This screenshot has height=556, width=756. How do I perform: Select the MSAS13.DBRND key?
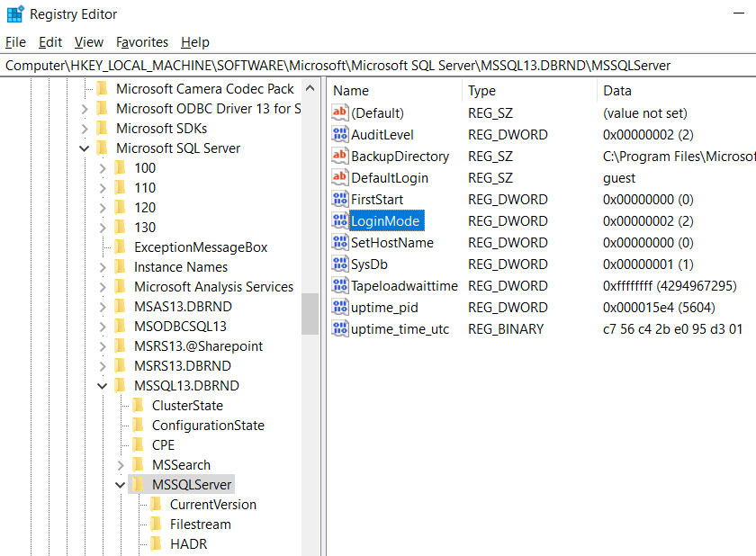[x=183, y=307]
